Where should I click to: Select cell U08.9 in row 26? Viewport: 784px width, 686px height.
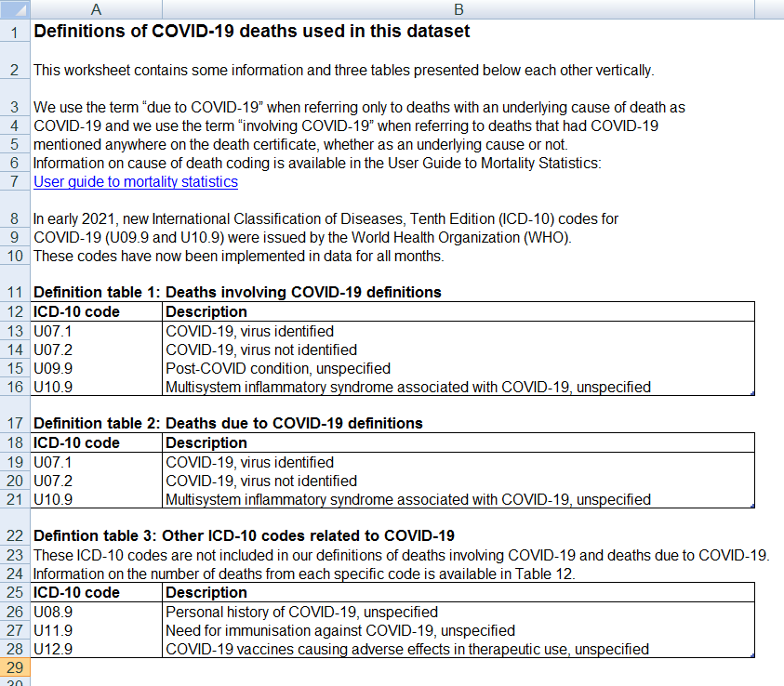tap(96, 612)
